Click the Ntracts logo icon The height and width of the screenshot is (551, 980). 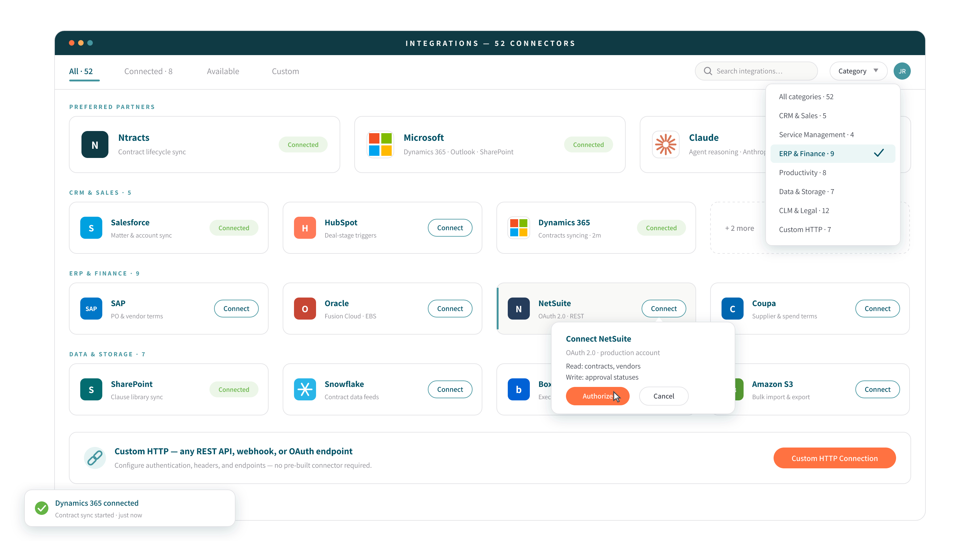click(95, 144)
